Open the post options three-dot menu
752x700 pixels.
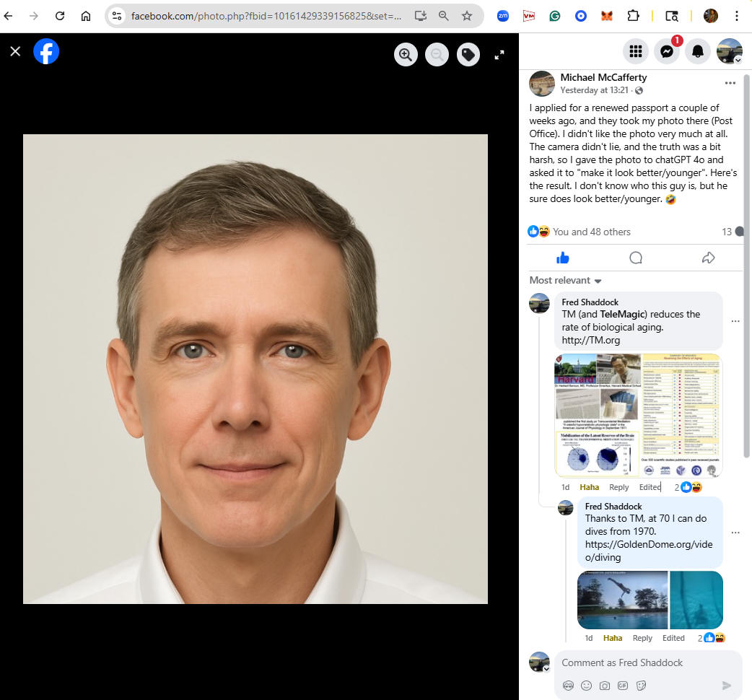(730, 83)
